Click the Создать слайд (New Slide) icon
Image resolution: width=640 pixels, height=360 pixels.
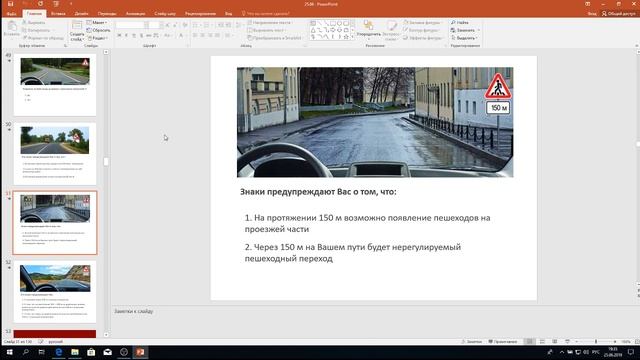[x=77, y=25]
